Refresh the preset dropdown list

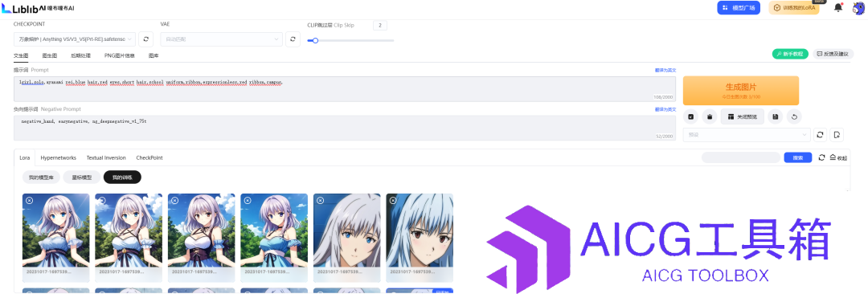pyautogui.click(x=820, y=135)
